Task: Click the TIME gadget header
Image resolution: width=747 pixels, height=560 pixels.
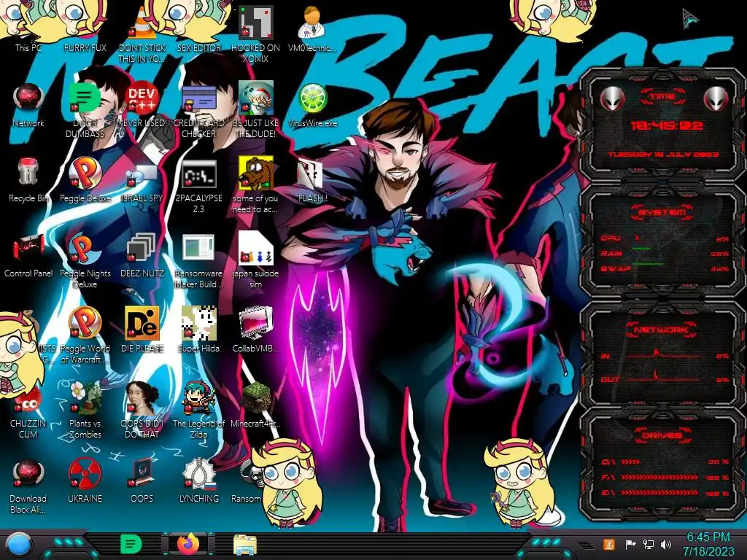Action: coord(662,97)
